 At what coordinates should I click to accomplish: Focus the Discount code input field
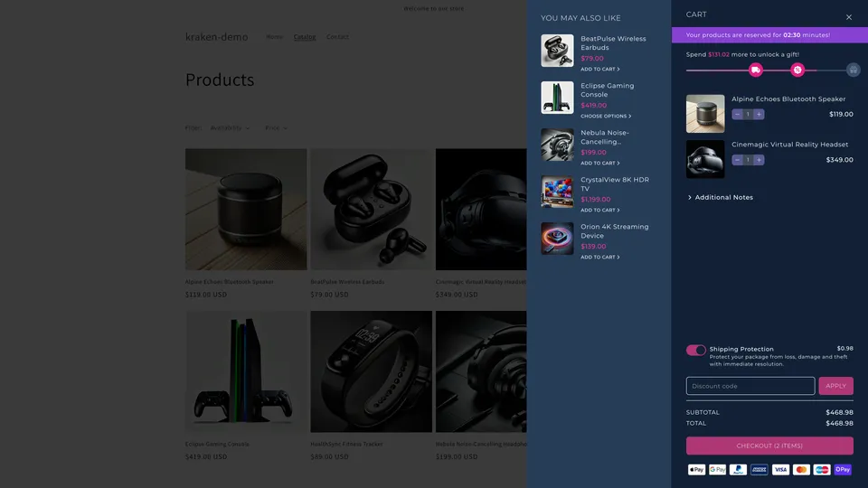(x=750, y=386)
